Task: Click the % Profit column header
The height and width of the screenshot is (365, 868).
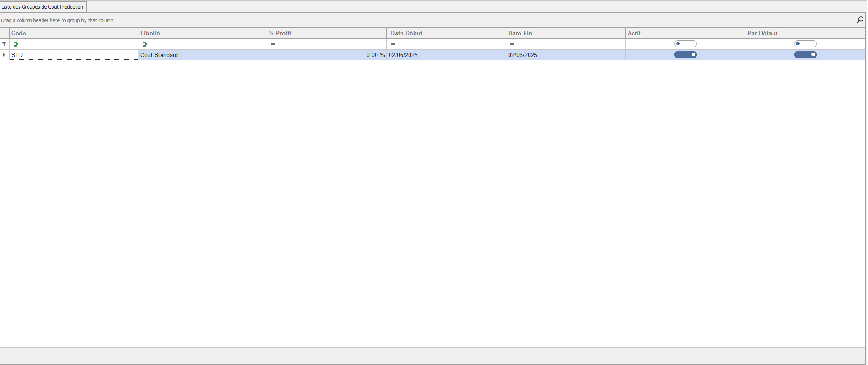Action: [326, 33]
